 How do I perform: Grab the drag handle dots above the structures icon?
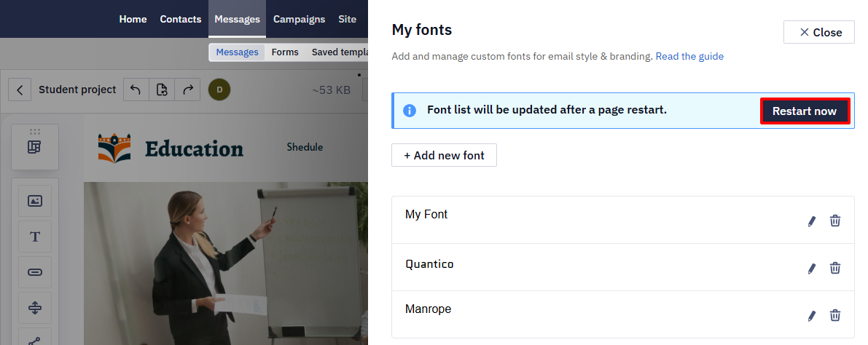coord(35,132)
